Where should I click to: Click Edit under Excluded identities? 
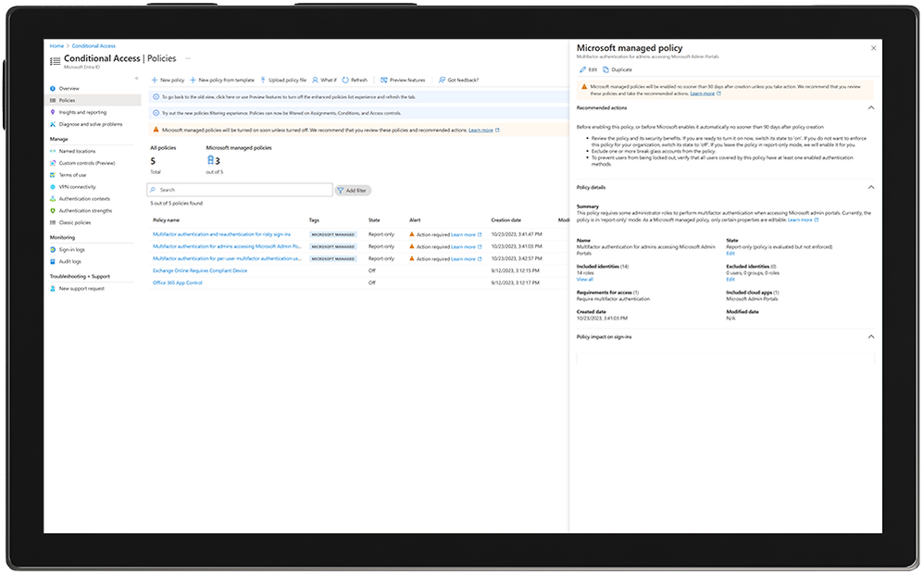(730, 280)
